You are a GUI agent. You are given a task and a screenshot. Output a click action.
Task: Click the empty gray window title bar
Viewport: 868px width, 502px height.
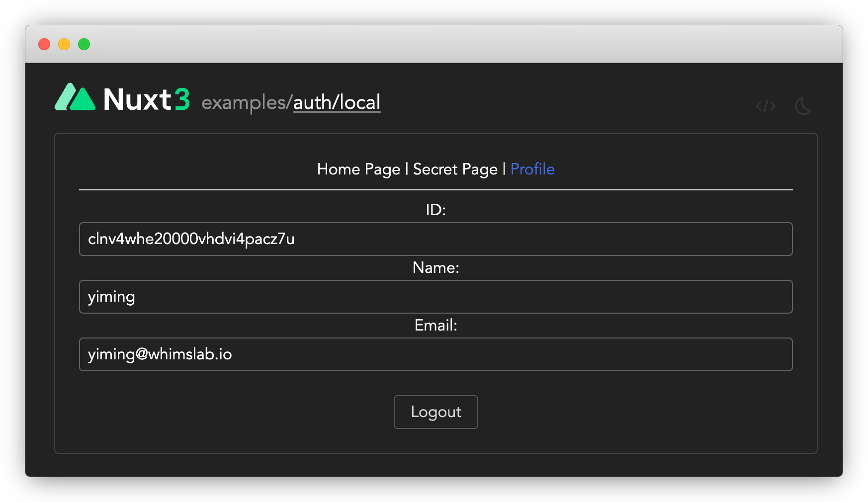pos(434,44)
